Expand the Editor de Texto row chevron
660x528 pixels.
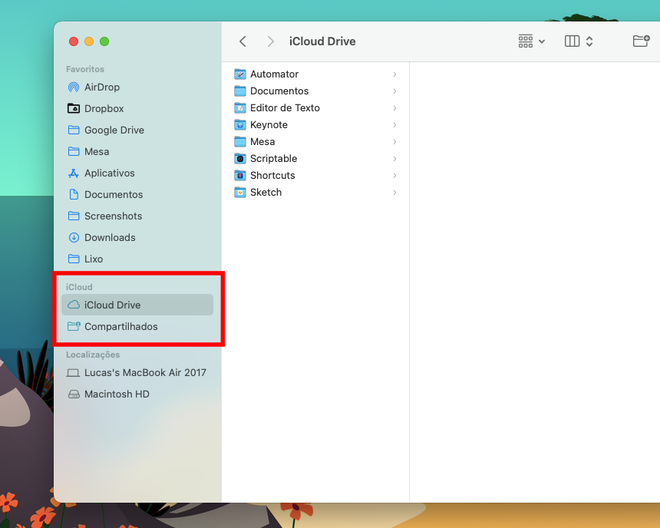tap(395, 108)
